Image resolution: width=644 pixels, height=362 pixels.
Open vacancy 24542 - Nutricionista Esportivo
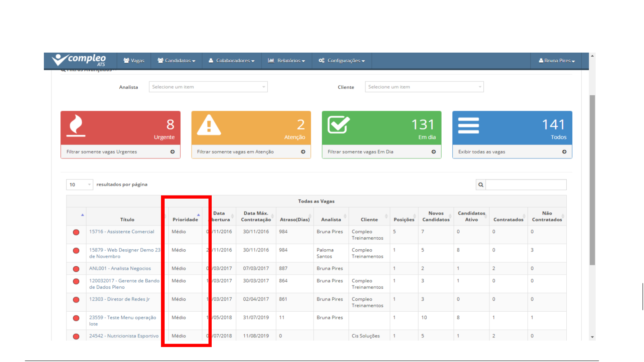click(124, 336)
